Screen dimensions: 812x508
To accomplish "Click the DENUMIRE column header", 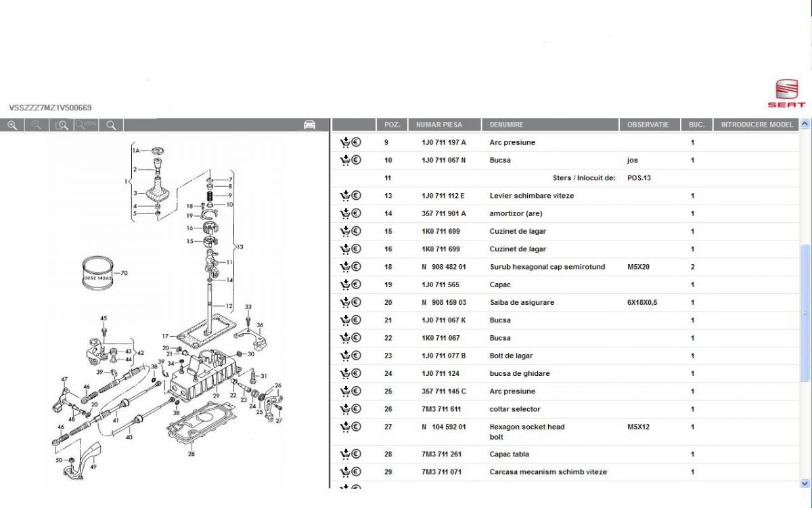I will click(506, 125).
